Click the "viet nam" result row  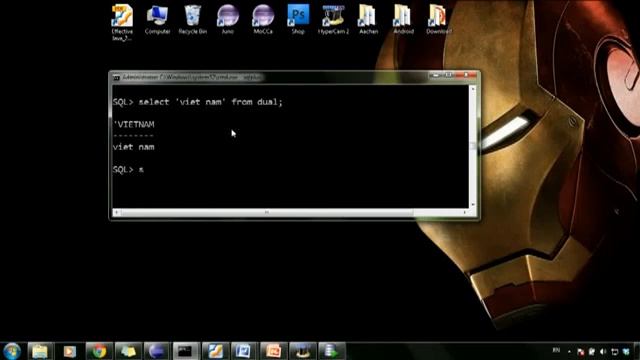[x=134, y=147]
